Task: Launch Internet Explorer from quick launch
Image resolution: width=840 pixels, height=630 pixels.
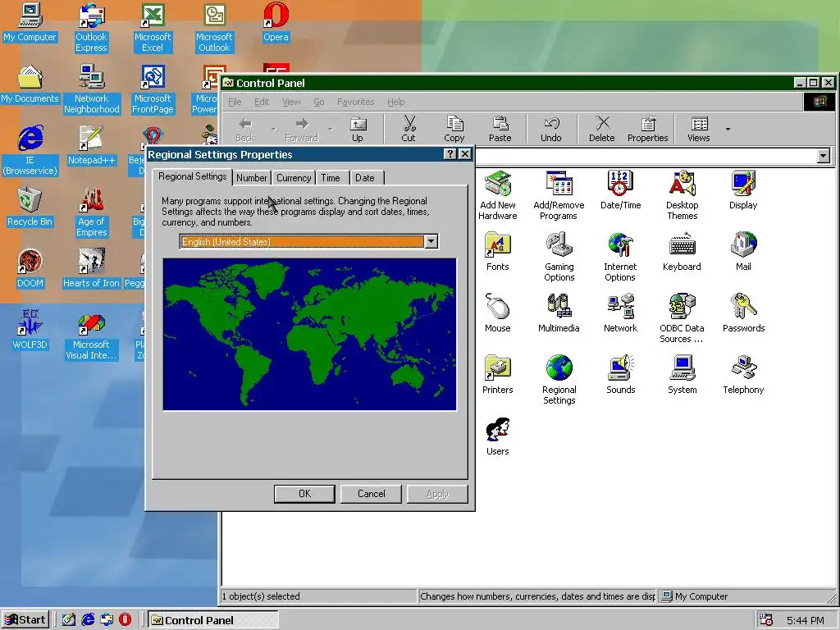Action: coord(88,620)
